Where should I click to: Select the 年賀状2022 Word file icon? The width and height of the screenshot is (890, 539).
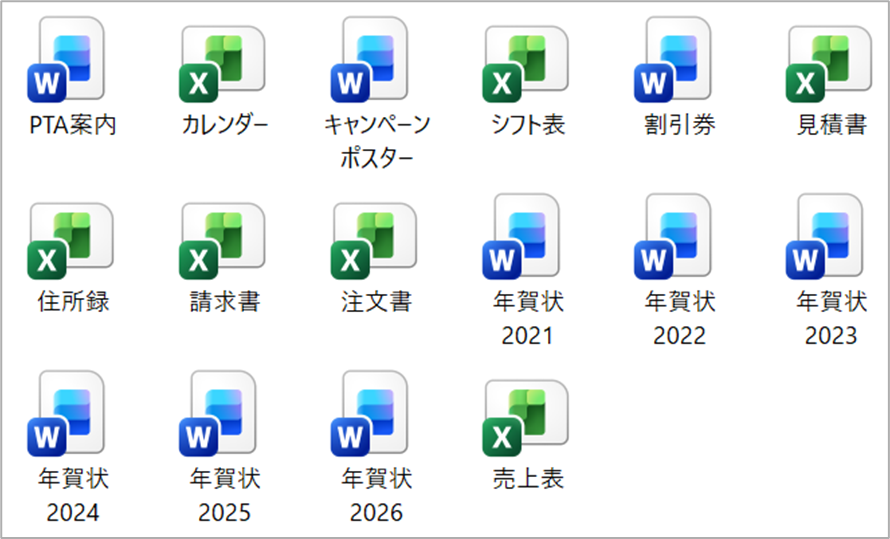[x=679, y=240]
